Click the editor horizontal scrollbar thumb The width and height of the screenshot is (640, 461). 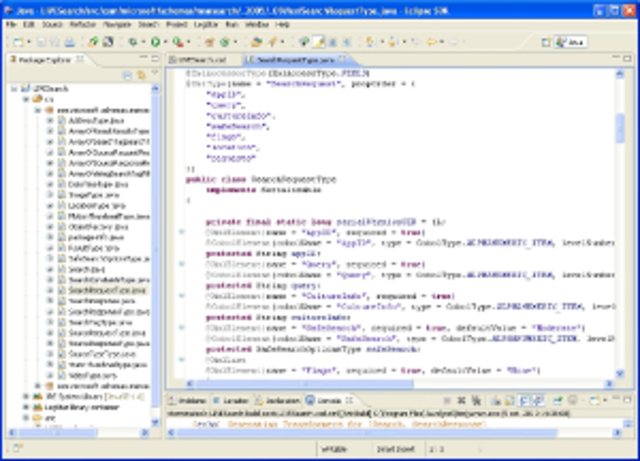305,384
